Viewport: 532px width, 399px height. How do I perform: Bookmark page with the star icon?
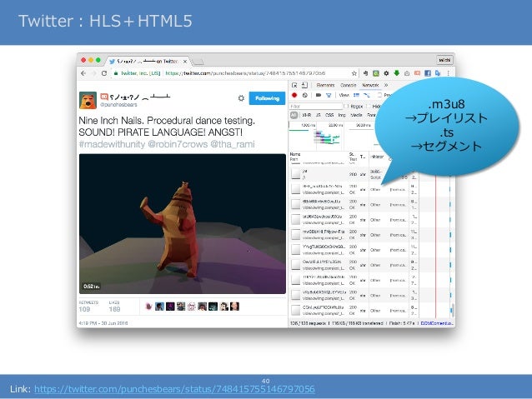click(x=354, y=73)
